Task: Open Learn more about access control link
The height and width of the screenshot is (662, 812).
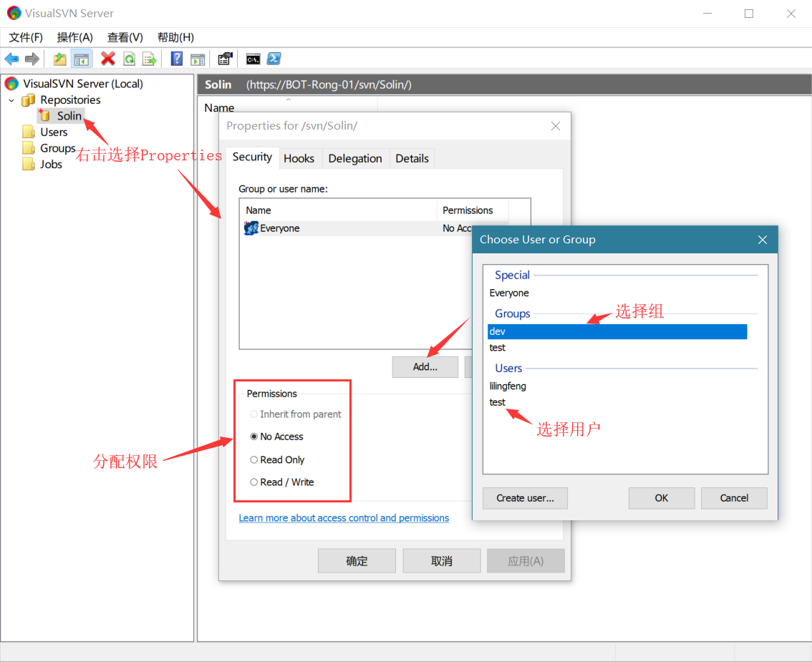Action: coord(344,518)
